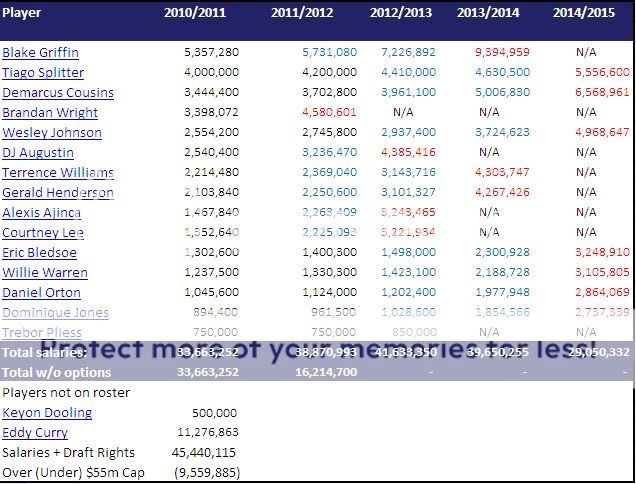This screenshot has height=484, width=636.
Task: Click the 2012/2013 column header
Action: [x=401, y=12]
